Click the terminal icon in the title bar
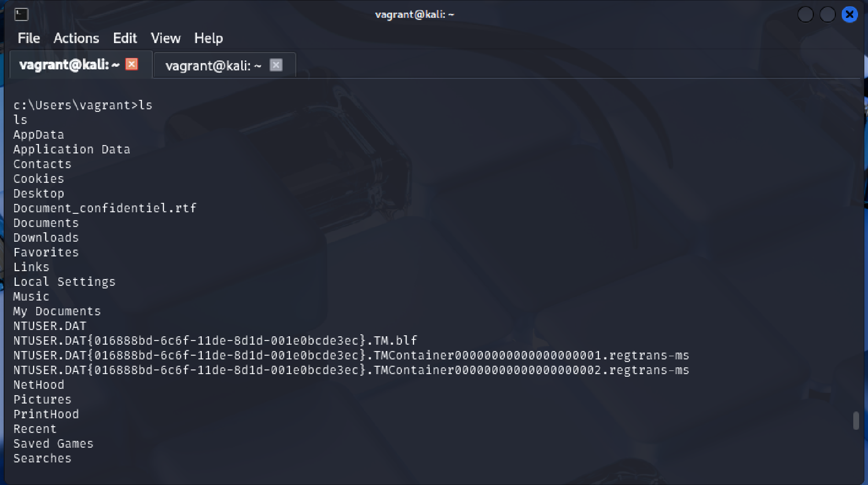868x485 pixels. [x=21, y=14]
